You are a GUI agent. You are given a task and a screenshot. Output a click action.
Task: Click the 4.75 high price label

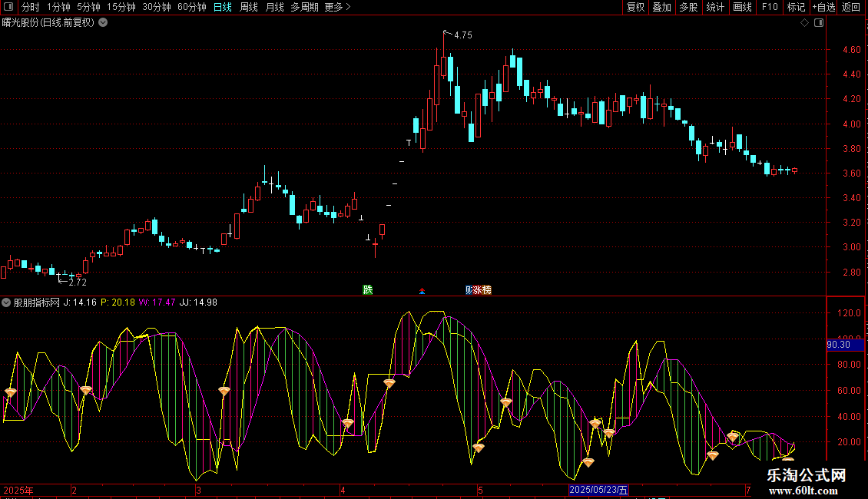[462, 35]
